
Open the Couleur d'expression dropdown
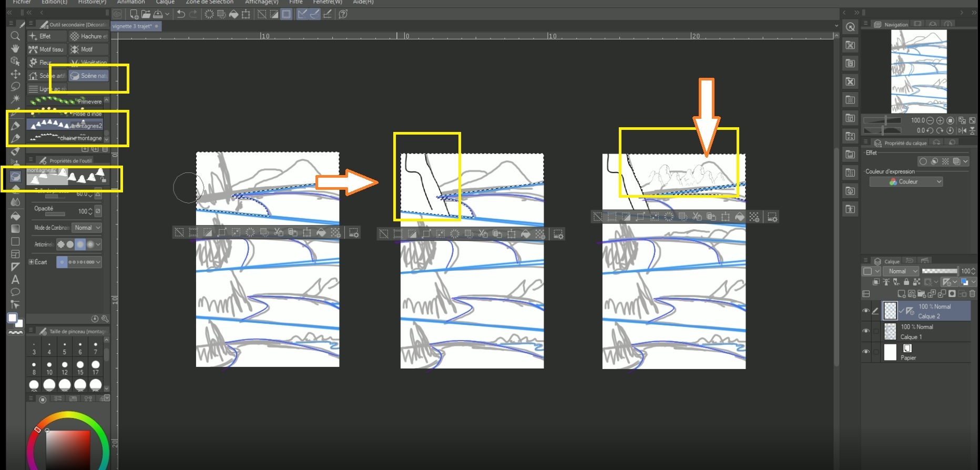[906, 182]
